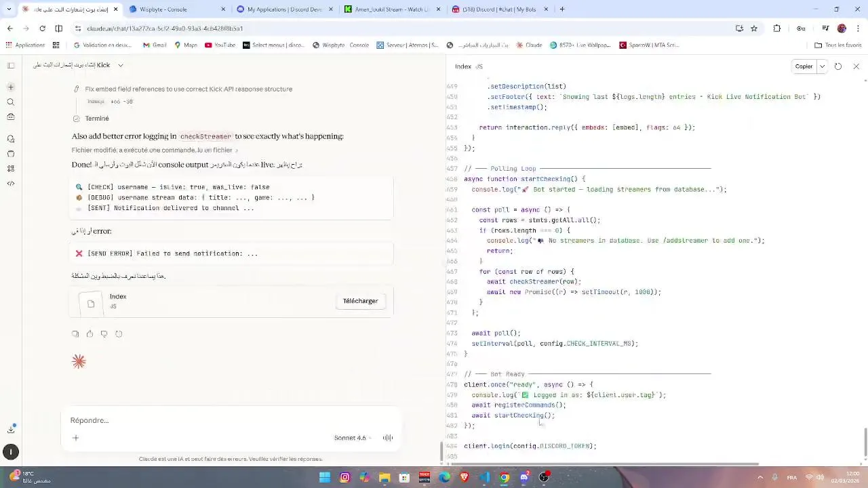
Task: Refresh the Index artifact panel
Action: pos(838,66)
